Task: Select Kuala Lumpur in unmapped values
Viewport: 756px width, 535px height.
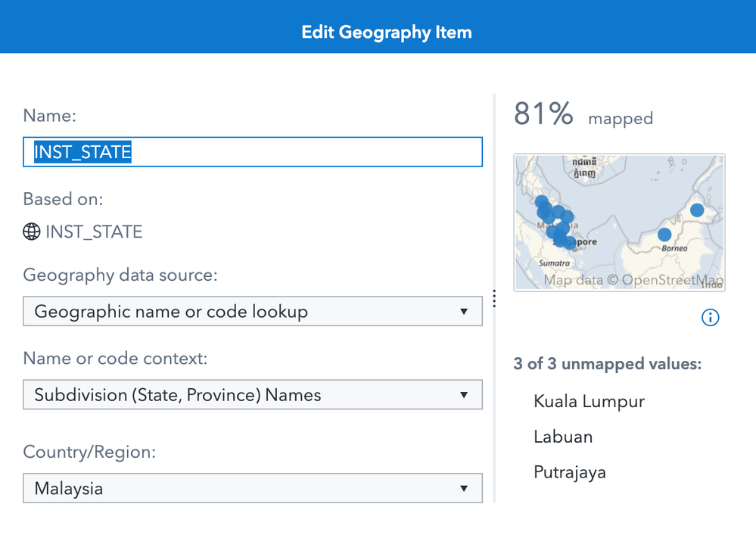Action: pyautogui.click(x=589, y=401)
